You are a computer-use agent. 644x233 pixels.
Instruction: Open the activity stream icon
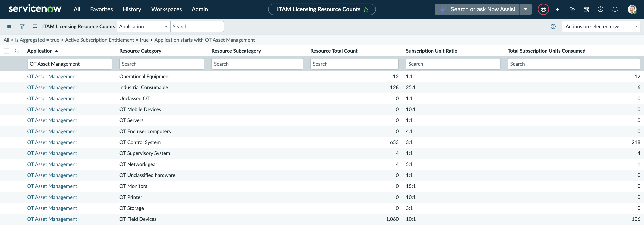pos(35,26)
